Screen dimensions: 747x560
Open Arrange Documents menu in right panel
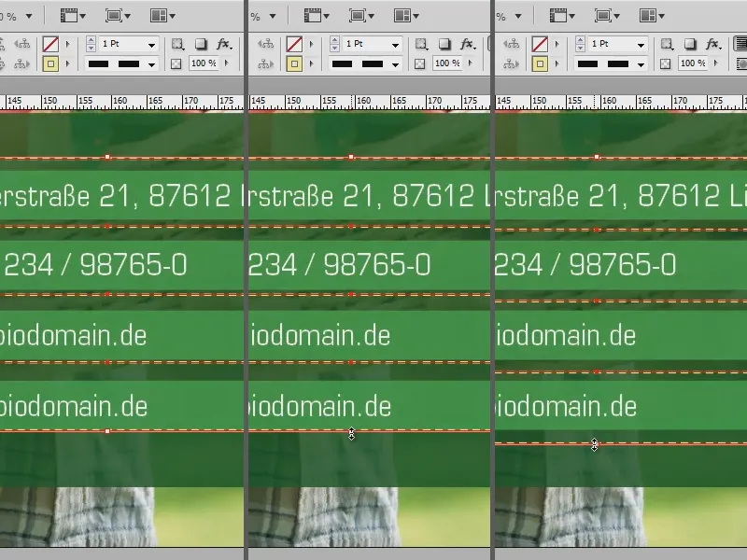652,16
